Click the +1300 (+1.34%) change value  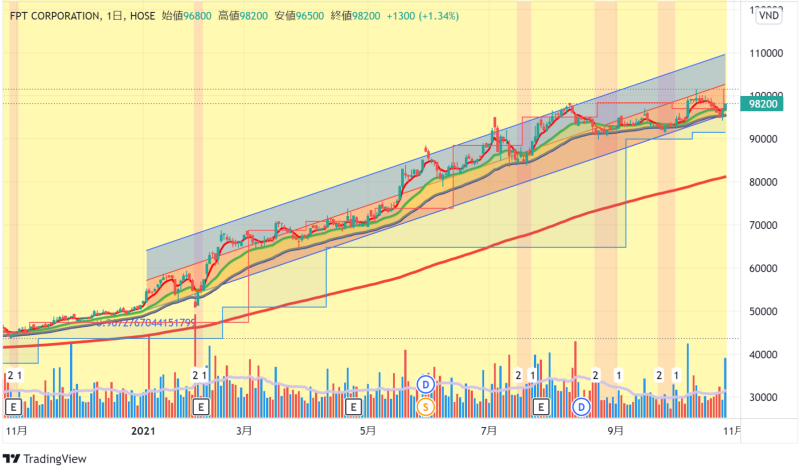(x=422, y=16)
